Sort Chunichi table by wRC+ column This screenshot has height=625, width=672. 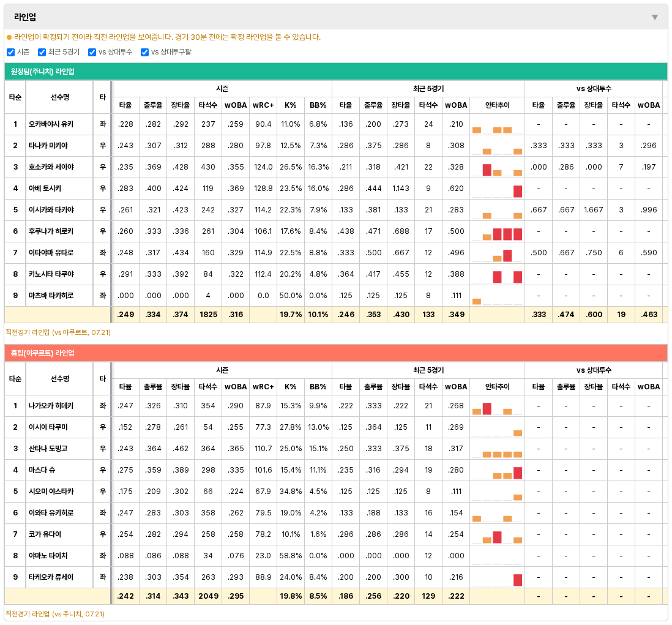263,105
